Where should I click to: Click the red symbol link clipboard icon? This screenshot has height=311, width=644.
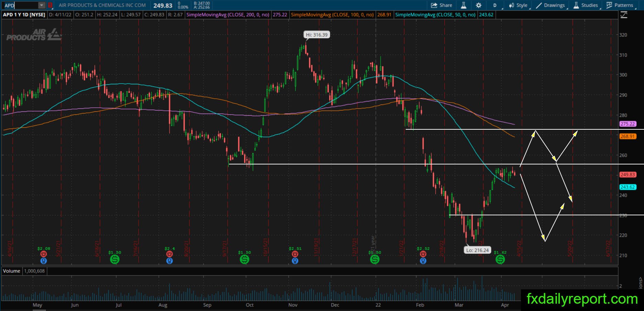50,5
